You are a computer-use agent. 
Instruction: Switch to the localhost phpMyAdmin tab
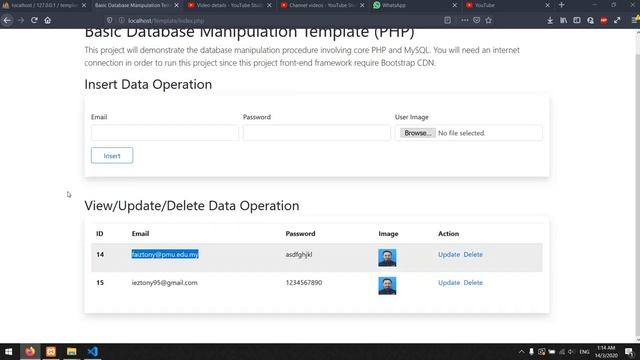(x=44, y=5)
